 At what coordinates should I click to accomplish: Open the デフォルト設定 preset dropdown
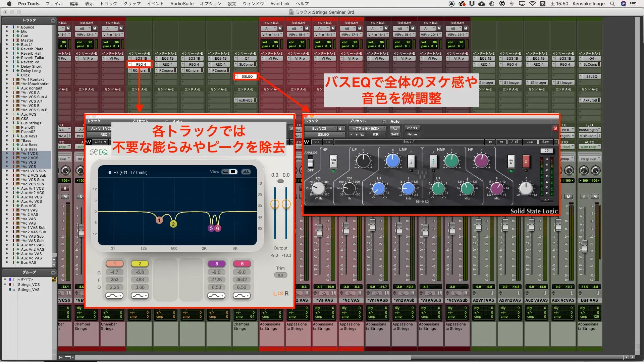coord(367,128)
